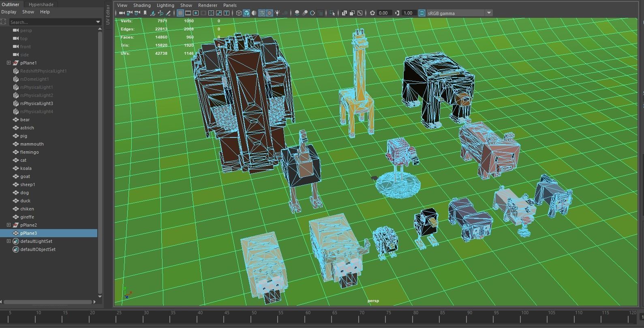This screenshot has width=644, height=328.
Task: Toggle the viewport Grid display button
Action: pyautogui.click(x=180, y=13)
